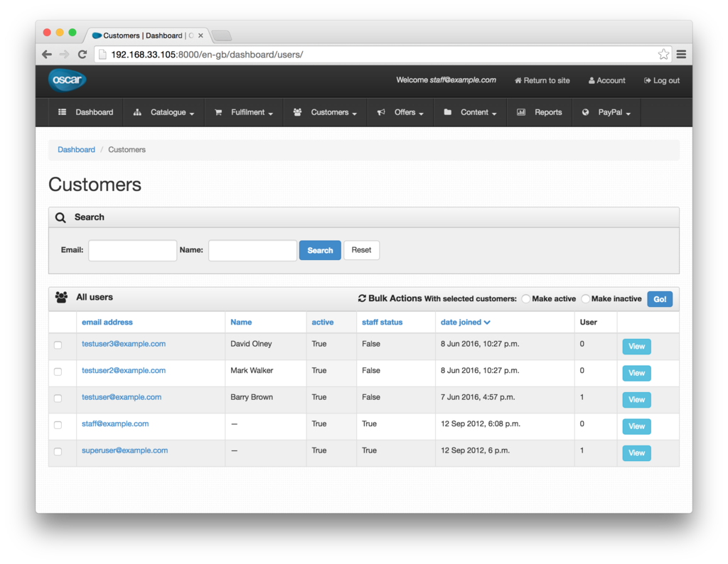Click the Offers megaphone icon

click(381, 112)
